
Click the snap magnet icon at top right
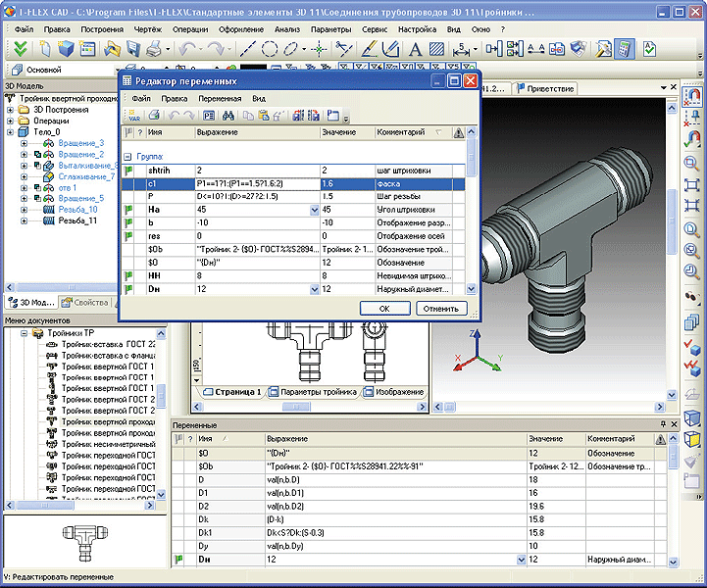click(x=691, y=96)
